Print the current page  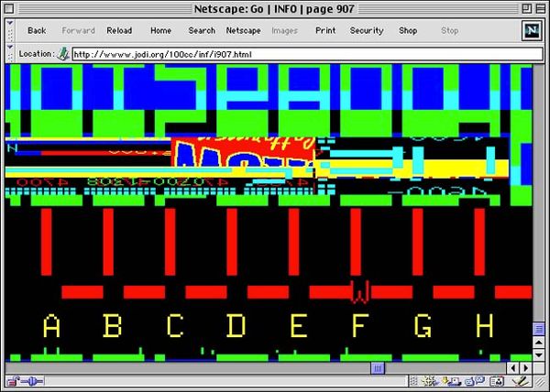pos(325,31)
